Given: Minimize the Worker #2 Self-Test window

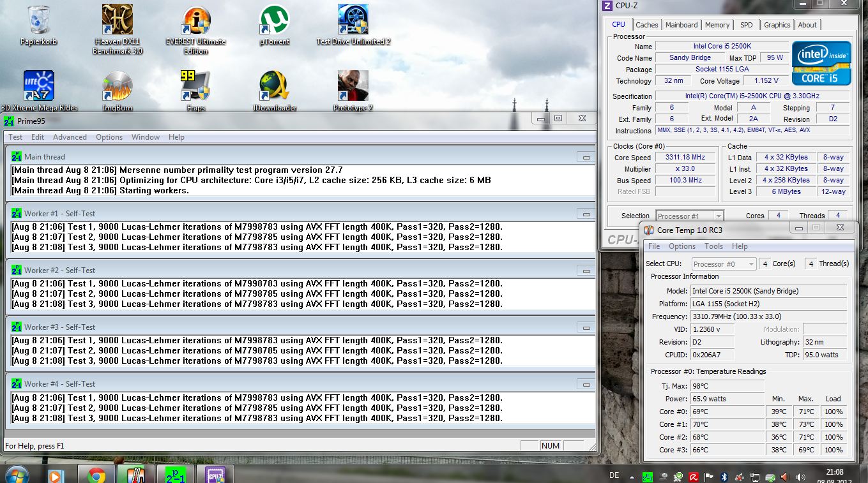Looking at the screenshot, I should tap(585, 270).
